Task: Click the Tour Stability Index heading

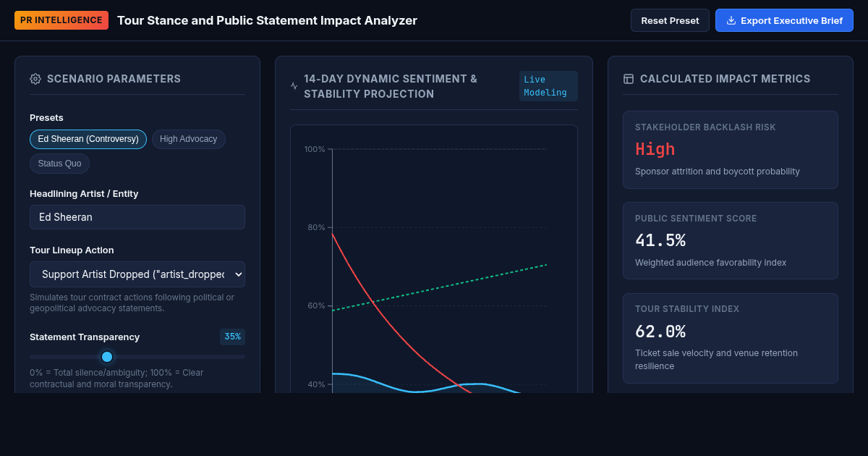Action: pyautogui.click(x=687, y=309)
